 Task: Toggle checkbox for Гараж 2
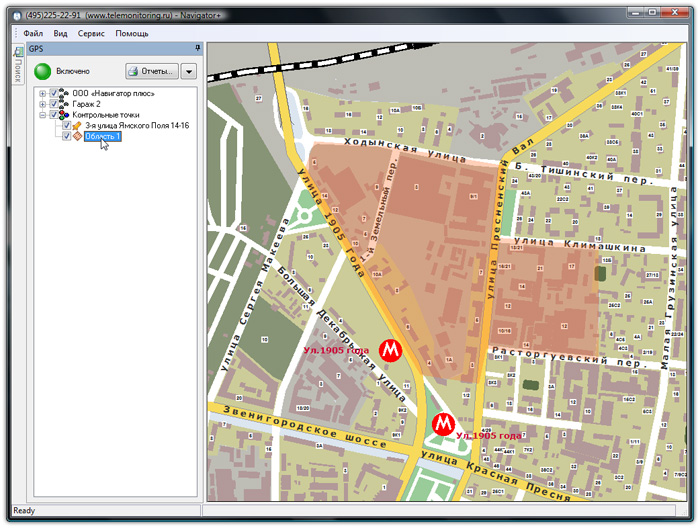54,104
